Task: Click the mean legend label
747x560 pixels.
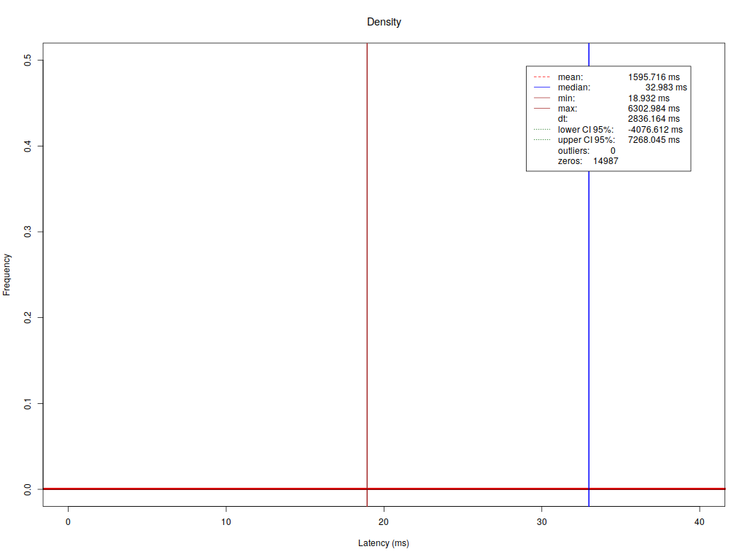Action: coord(570,77)
